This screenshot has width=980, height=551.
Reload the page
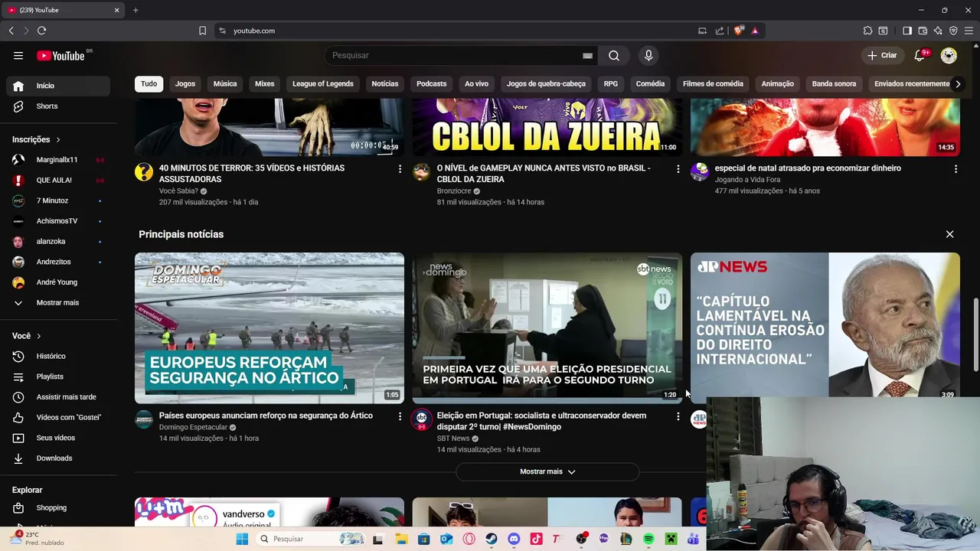click(41, 31)
